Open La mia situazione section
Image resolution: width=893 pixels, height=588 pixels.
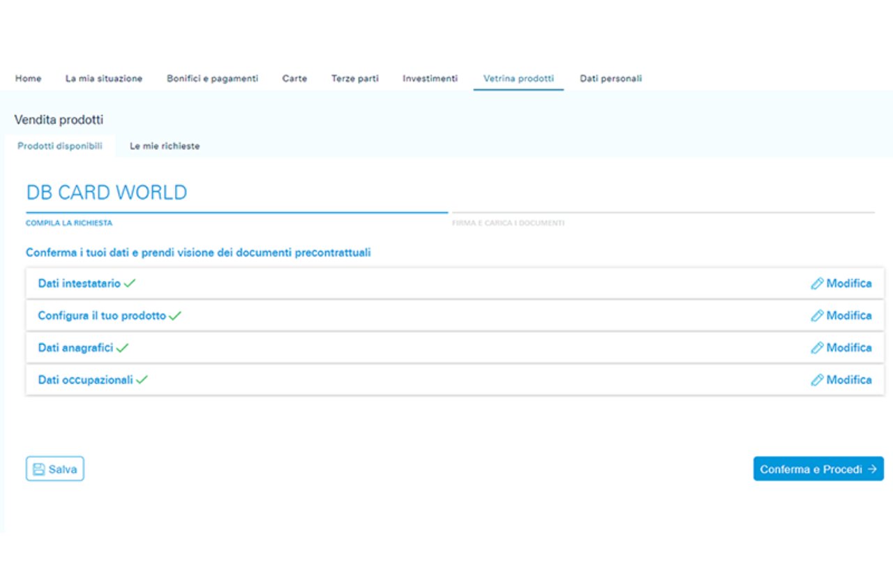104,79
